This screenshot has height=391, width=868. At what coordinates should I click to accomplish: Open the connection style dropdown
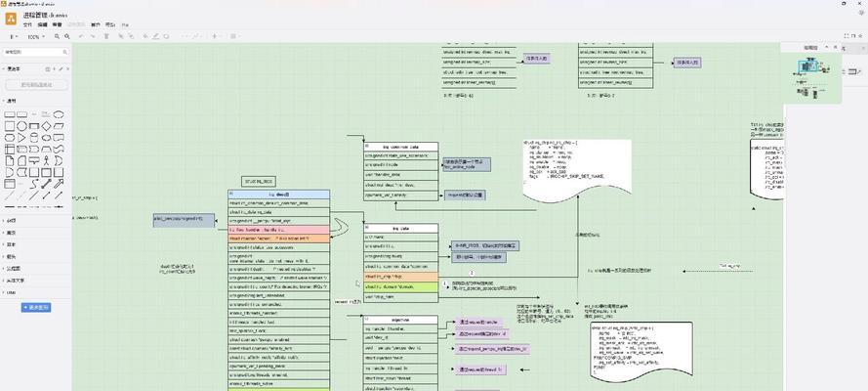coord(186,36)
